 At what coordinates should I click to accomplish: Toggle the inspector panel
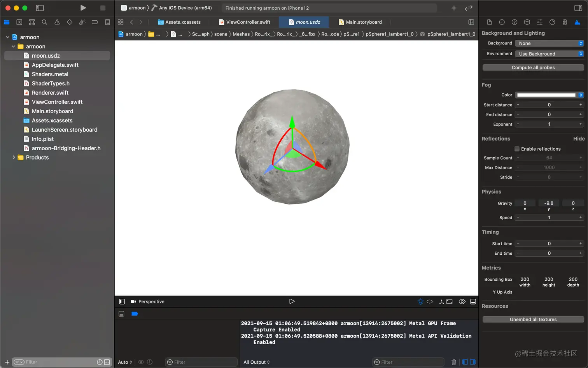pos(578,8)
